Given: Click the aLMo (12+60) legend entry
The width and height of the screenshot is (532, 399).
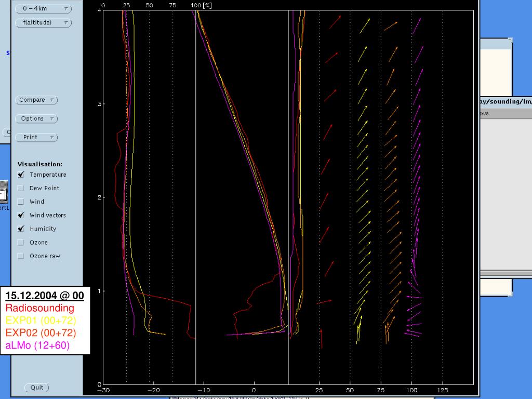Looking at the screenshot, I should (x=37, y=345).
